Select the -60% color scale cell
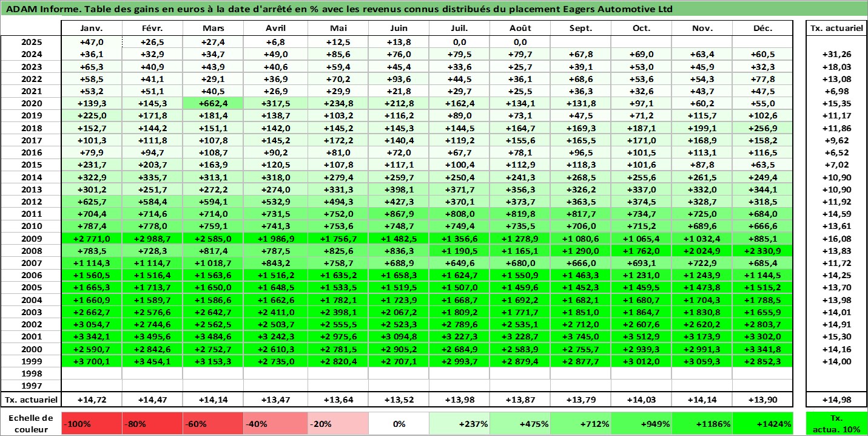The image size is (868, 436). (213, 423)
